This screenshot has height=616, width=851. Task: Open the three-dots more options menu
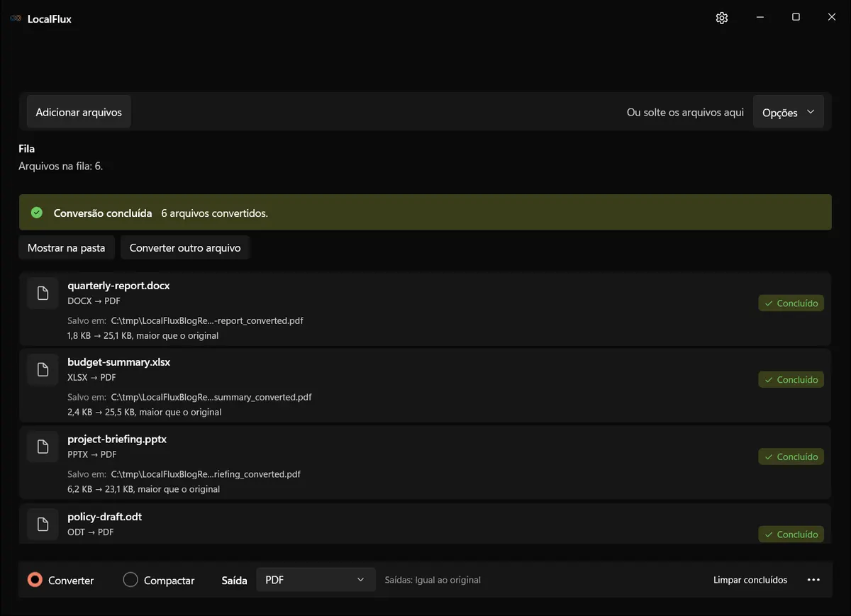tap(813, 580)
